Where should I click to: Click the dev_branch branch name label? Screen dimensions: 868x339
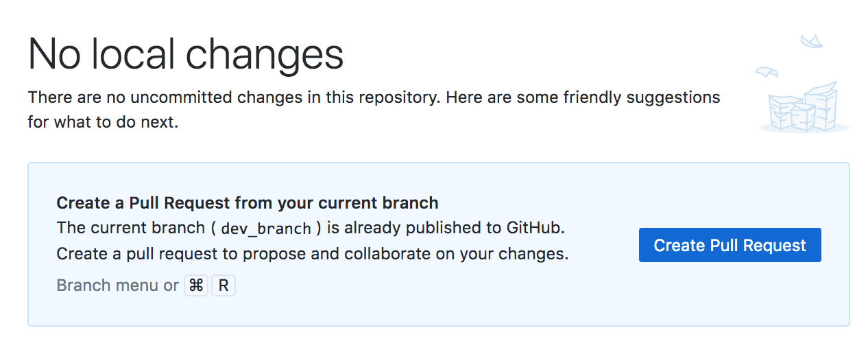267,228
